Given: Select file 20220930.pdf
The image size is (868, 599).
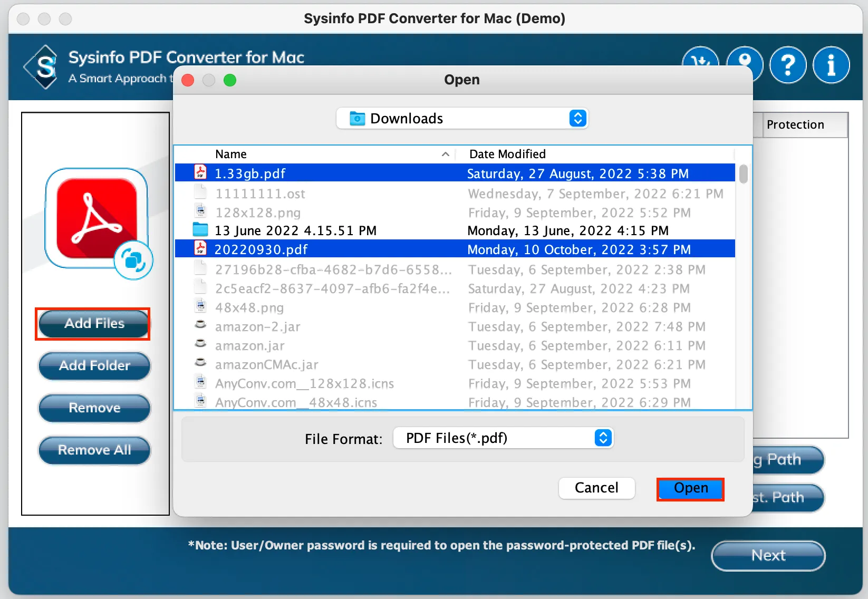Looking at the screenshot, I should coord(261,249).
